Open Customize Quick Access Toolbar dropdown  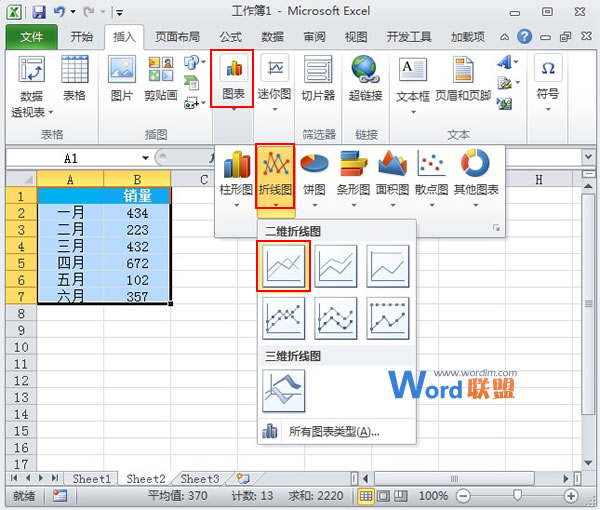click(119, 13)
